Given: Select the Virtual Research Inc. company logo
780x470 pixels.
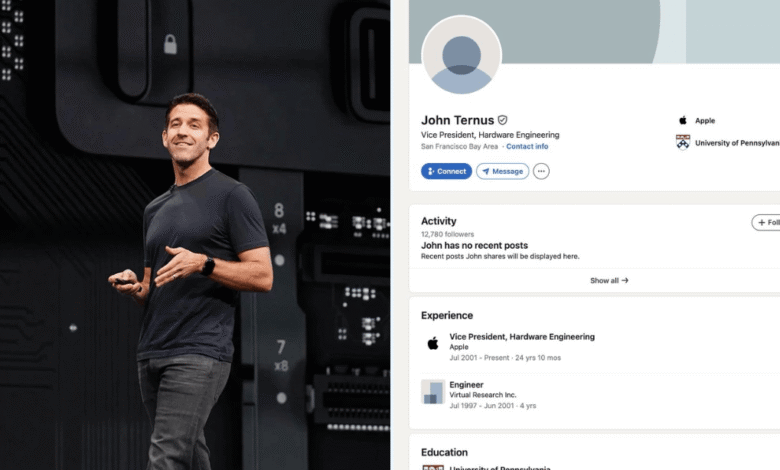Looking at the screenshot, I should pyautogui.click(x=433, y=391).
